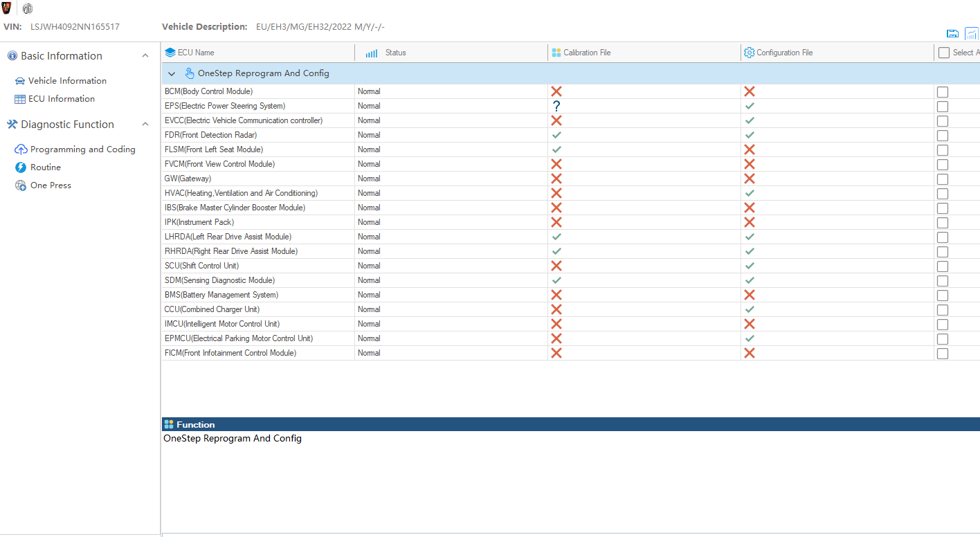Click the signal chart icon at top right
The image size is (980, 537).
[x=972, y=34]
